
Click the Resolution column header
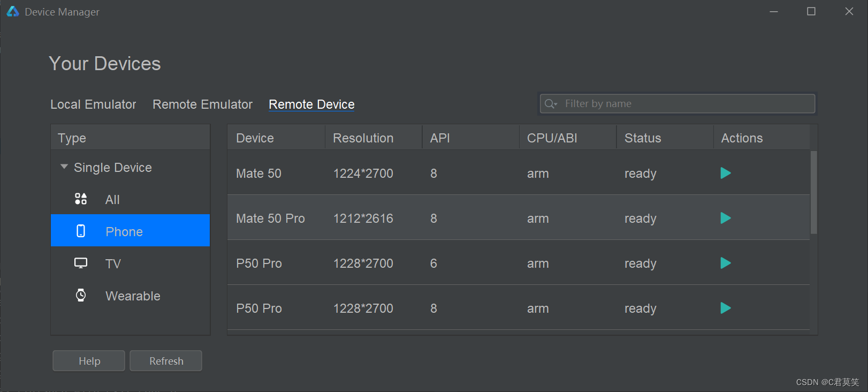pos(374,138)
